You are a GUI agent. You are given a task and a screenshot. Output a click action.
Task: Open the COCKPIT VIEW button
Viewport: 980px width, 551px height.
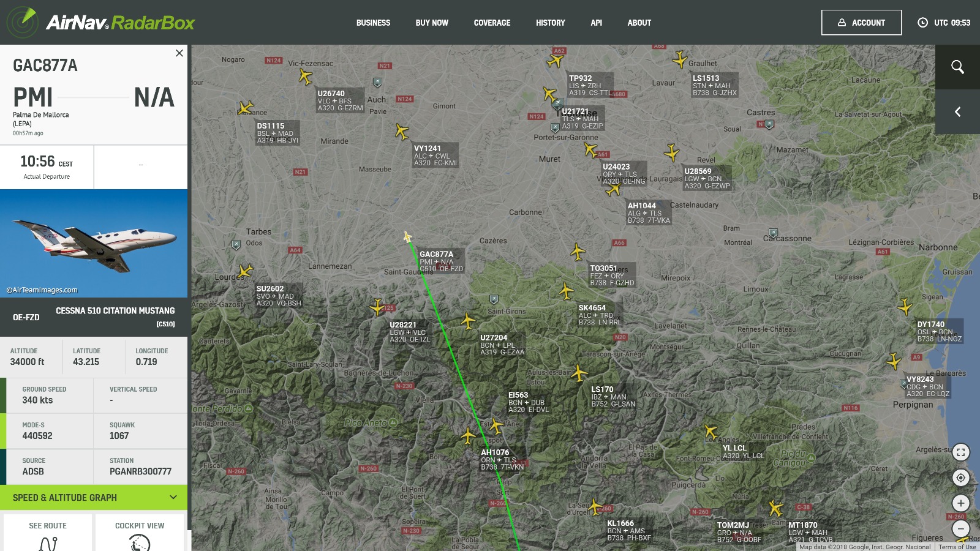coord(140,533)
